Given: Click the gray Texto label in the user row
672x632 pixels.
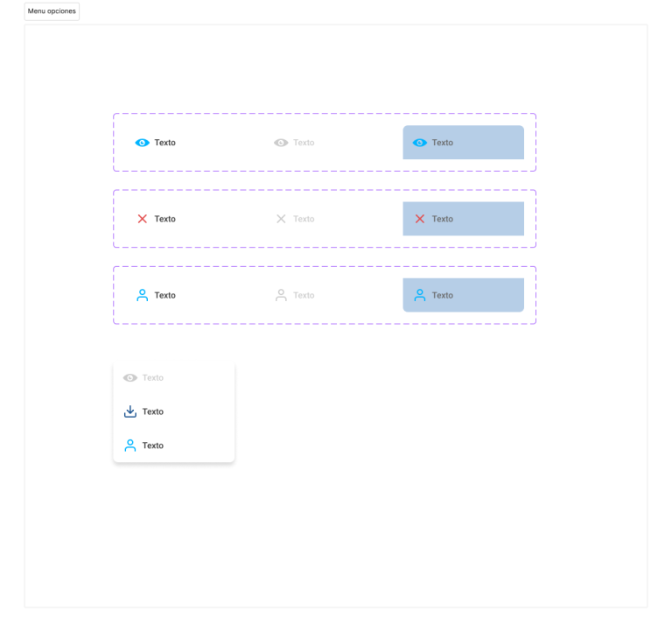Looking at the screenshot, I should 304,295.
